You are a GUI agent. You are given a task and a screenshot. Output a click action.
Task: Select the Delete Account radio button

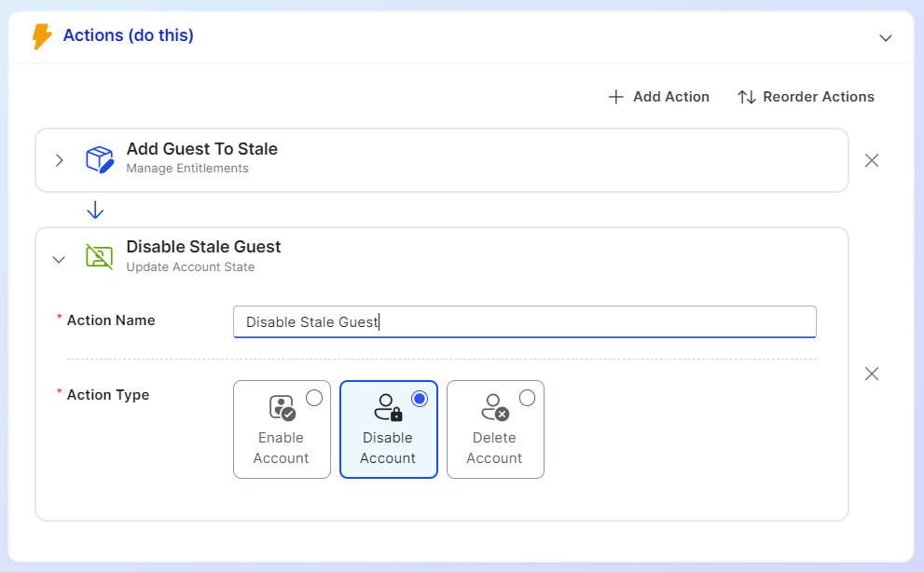coord(527,398)
